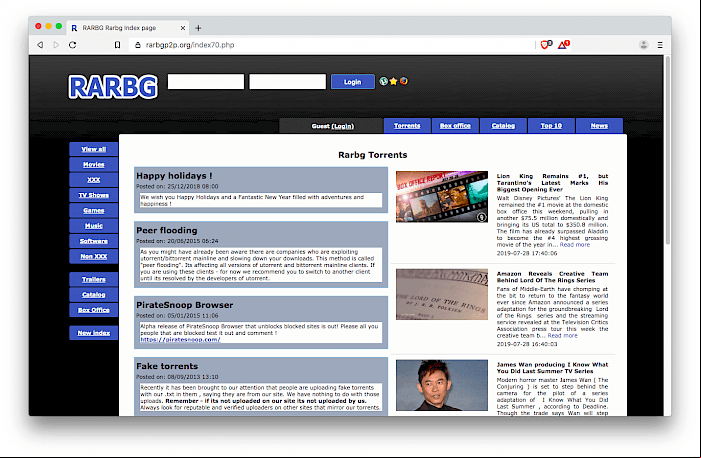Open the browser hamburger menu
Screen dimensions: 701x458
(660, 45)
